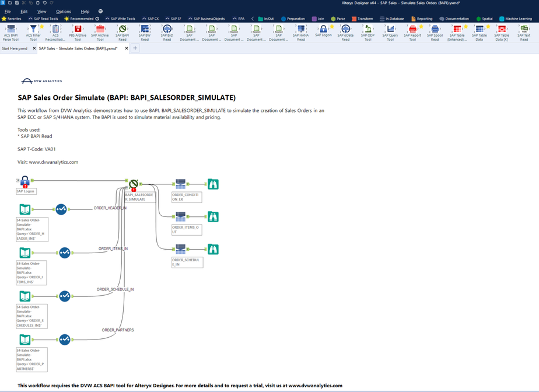Open the Spatial tool category
Image resolution: width=539 pixels, height=392 pixels.
point(484,19)
